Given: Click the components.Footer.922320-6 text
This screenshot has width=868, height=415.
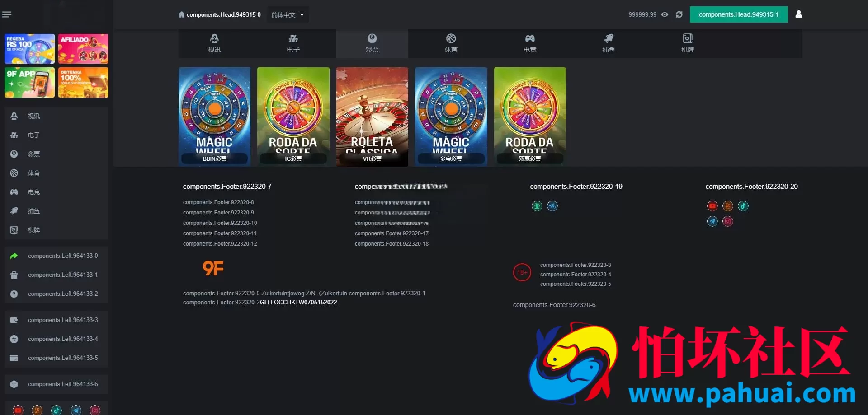Looking at the screenshot, I should coord(554,305).
